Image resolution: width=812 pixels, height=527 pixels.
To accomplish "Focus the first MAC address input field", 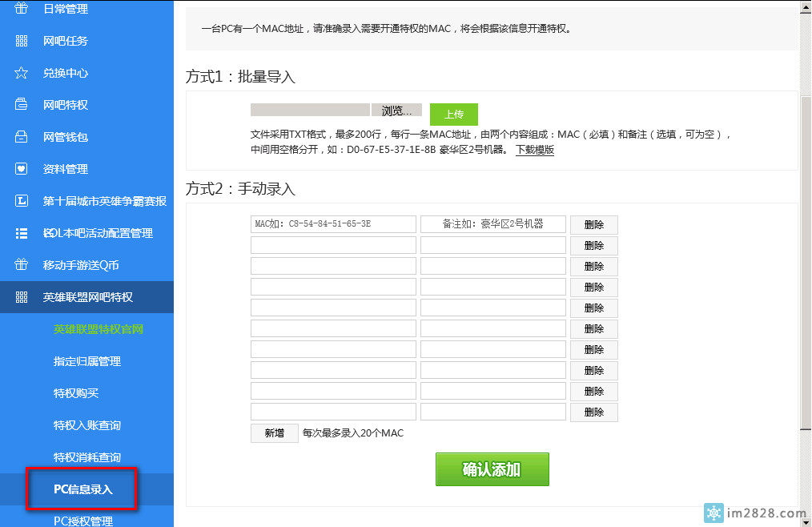I will (x=333, y=224).
